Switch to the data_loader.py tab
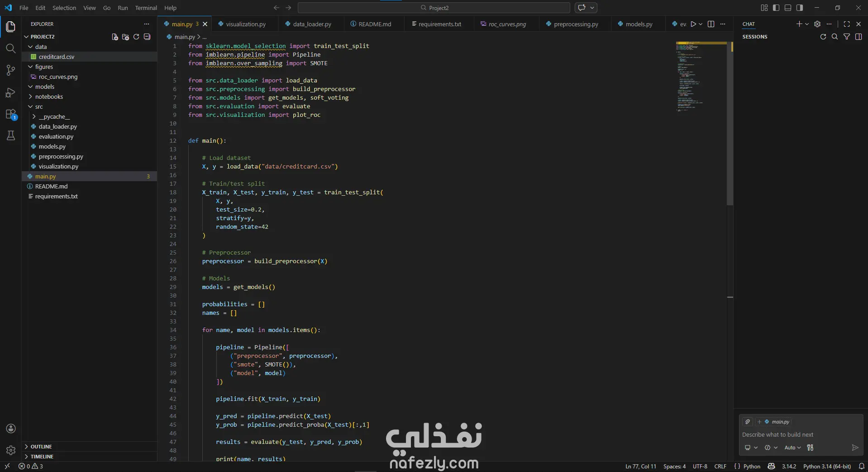Screen dimensions: 868x472 pyautogui.click(x=312, y=24)
